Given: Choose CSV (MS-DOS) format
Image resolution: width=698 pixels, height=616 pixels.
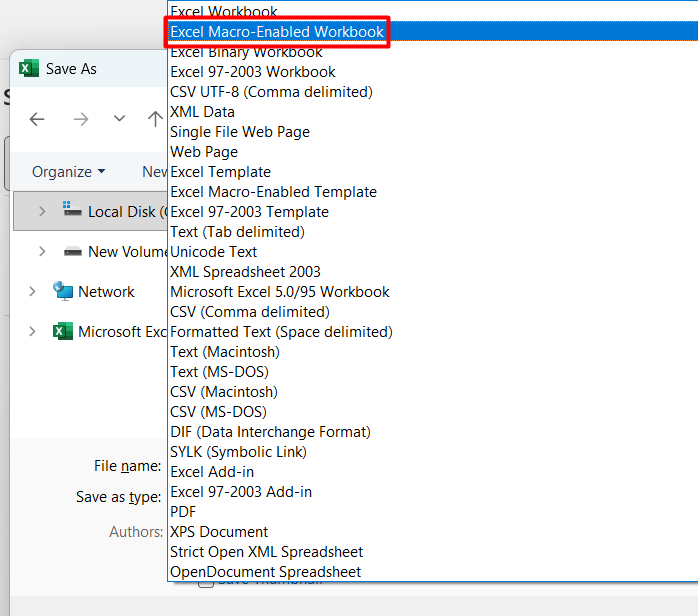Looking at the screenshot, I should [x=433, y=412].
